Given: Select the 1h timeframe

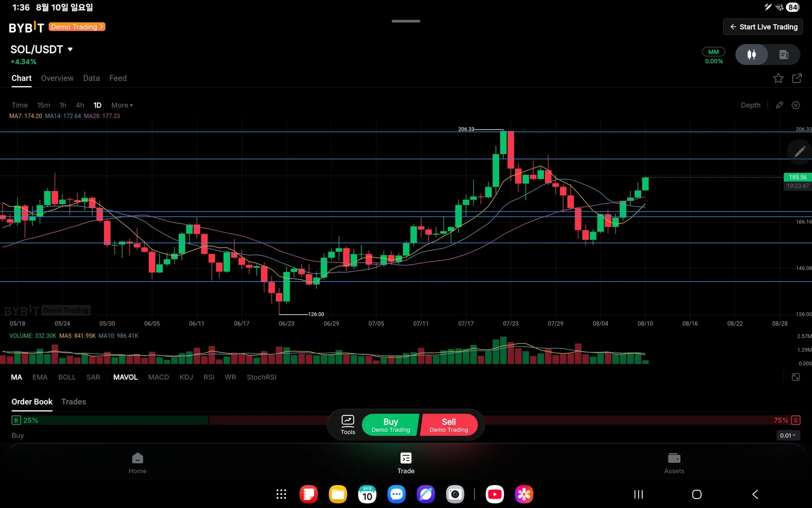Looking at the screenshot, I should coord(63,105).
